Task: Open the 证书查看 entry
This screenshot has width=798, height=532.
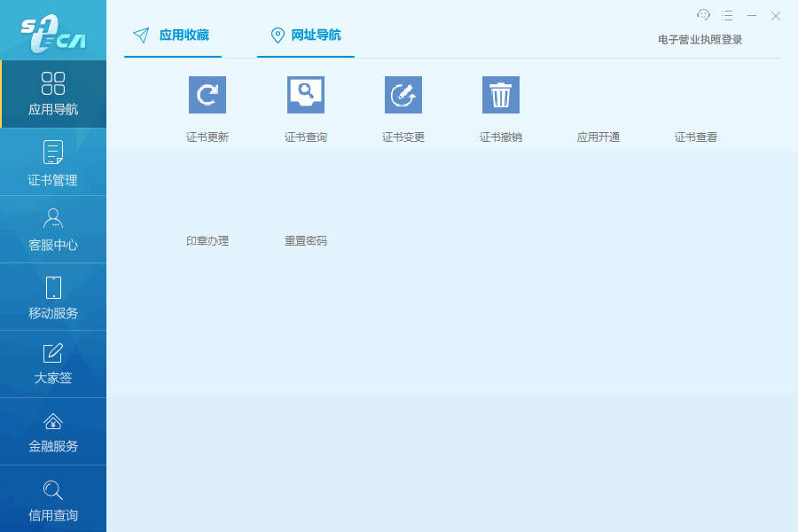Action: (696, 137)
